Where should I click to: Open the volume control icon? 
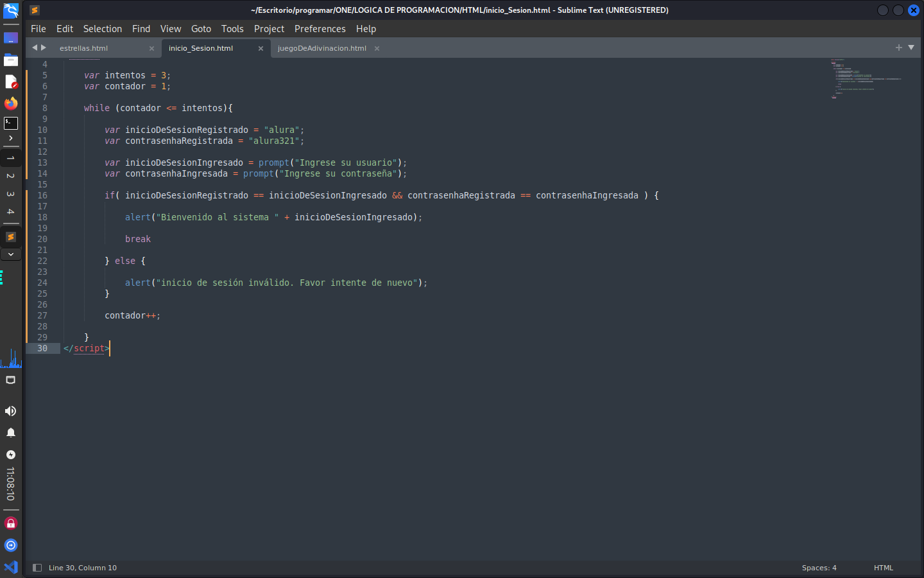(x=11, y=411)
